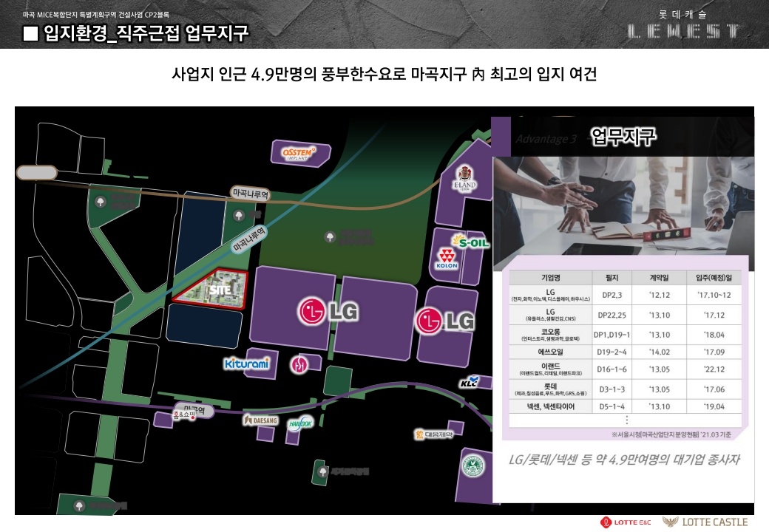Click the blank gray station pill on brown line
Viewport: 769px width, 532px height.
tap(37, 172)
